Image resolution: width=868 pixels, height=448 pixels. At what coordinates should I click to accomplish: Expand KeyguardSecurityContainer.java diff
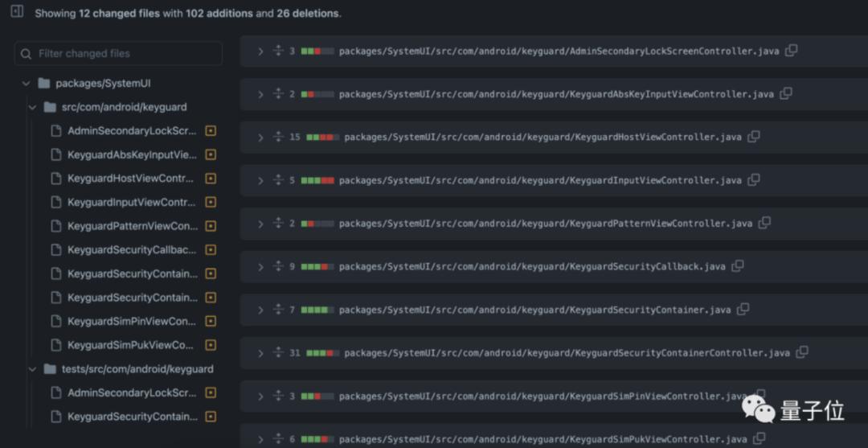tap(260, 310)
